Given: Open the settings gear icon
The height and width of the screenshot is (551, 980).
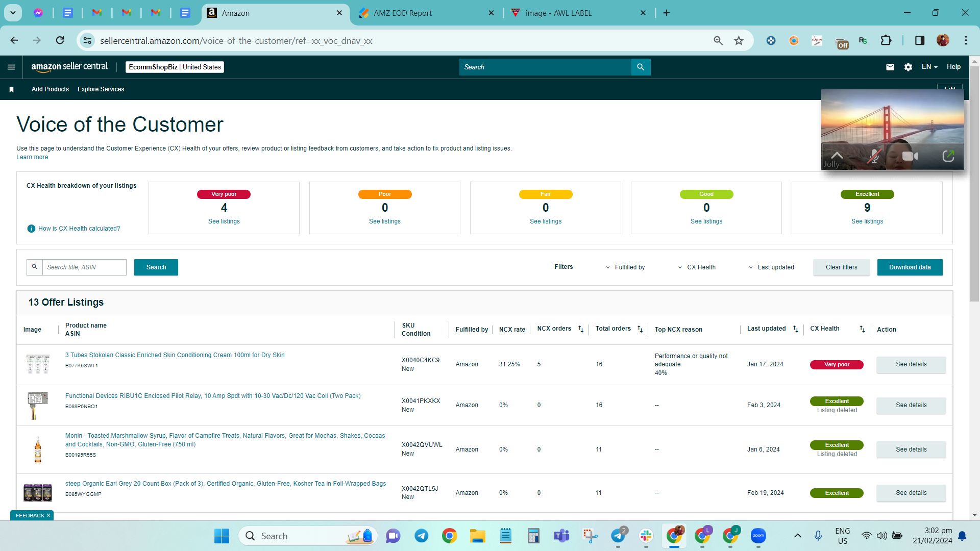Looking at the screenshot, I should pyautogui.click(x=908, y=67).
